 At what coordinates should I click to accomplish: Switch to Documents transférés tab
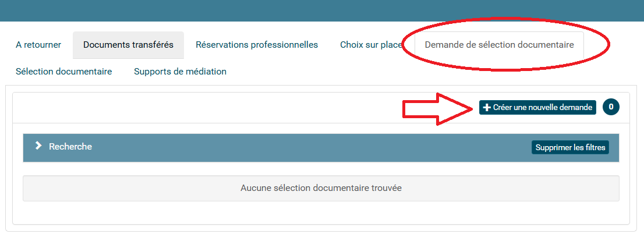point(128,45)
